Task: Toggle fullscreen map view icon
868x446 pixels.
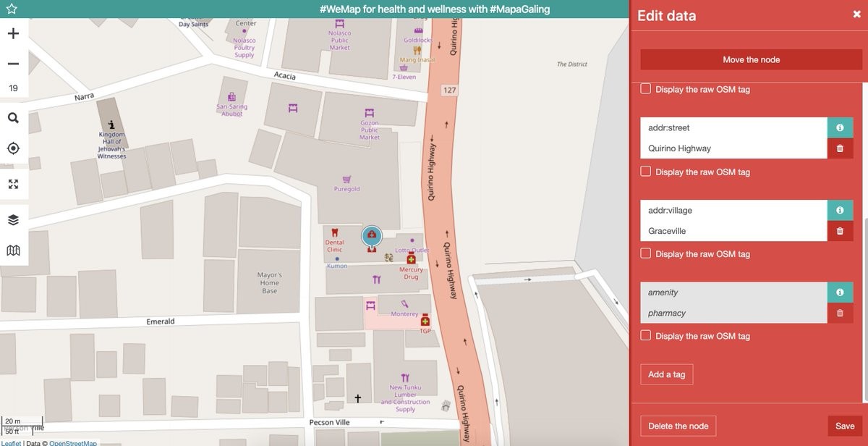Action: 14,184
